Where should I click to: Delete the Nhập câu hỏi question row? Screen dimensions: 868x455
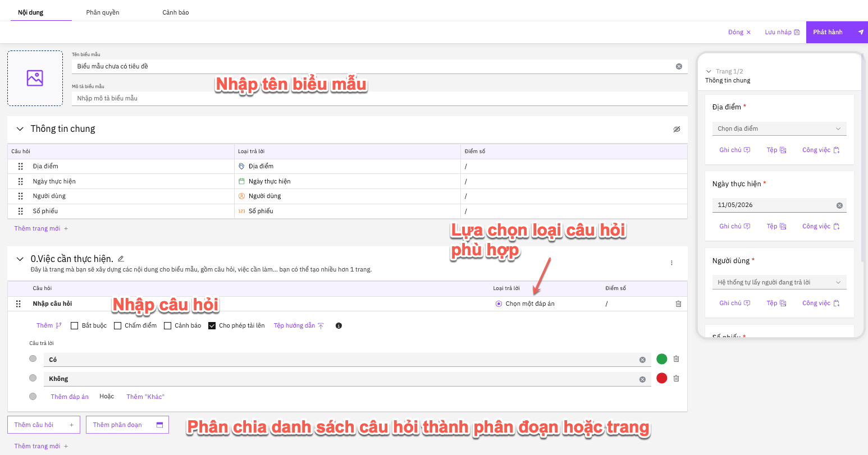678,304
